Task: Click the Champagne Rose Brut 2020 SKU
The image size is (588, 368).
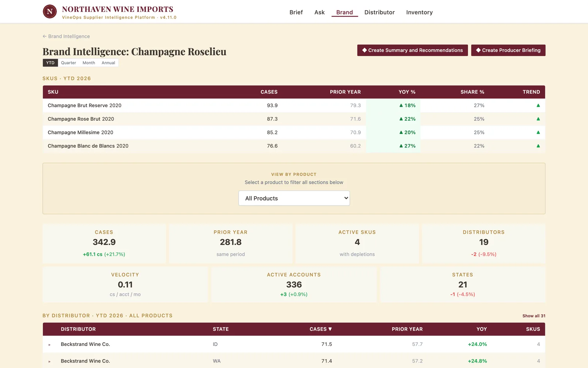Action: pos(81,119)
